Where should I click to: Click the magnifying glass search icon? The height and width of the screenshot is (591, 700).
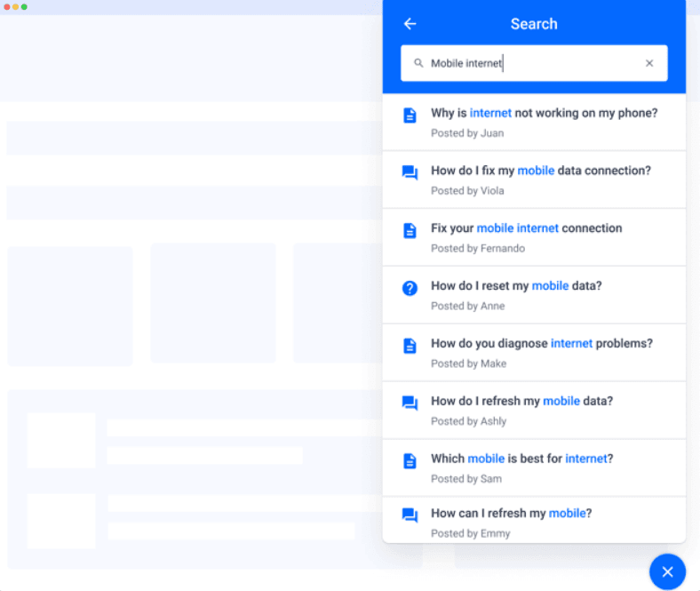pyautogui.click(x=419, y=63)
